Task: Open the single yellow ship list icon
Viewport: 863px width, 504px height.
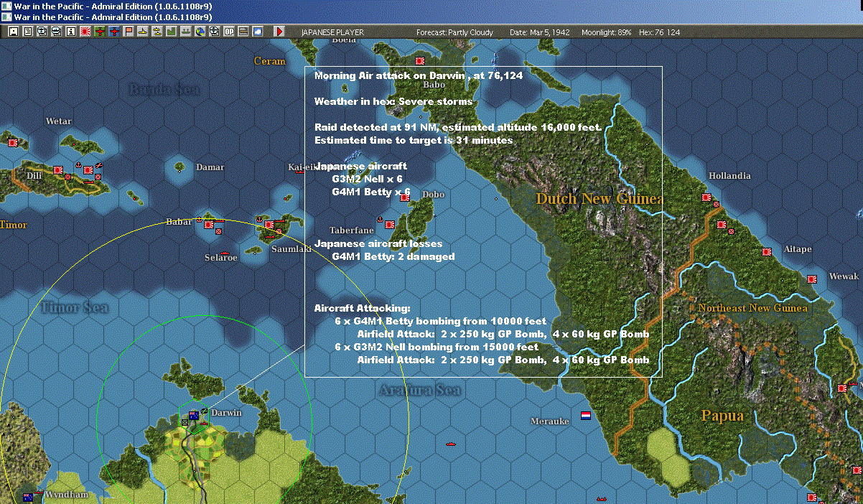Action: pyautogui.click(x=143, y=32)
